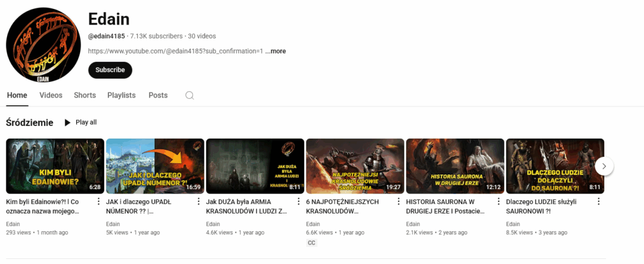Click the 6:28 duration badge
Image resolution: width=644 pixels, height=264 pixels.
95,187
